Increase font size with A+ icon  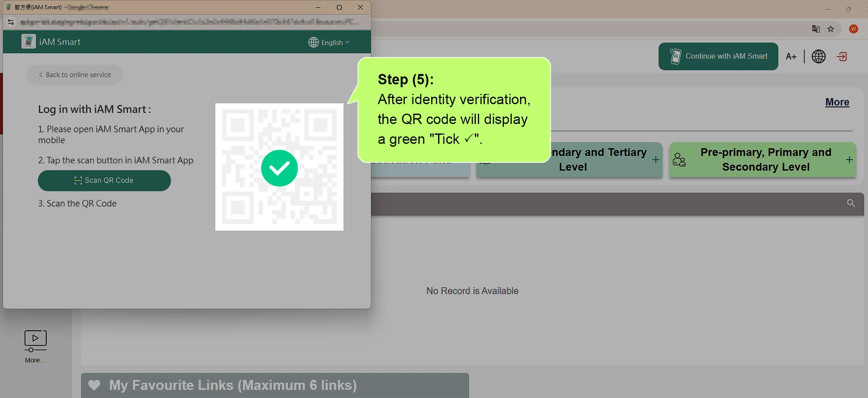coord(791,57)
